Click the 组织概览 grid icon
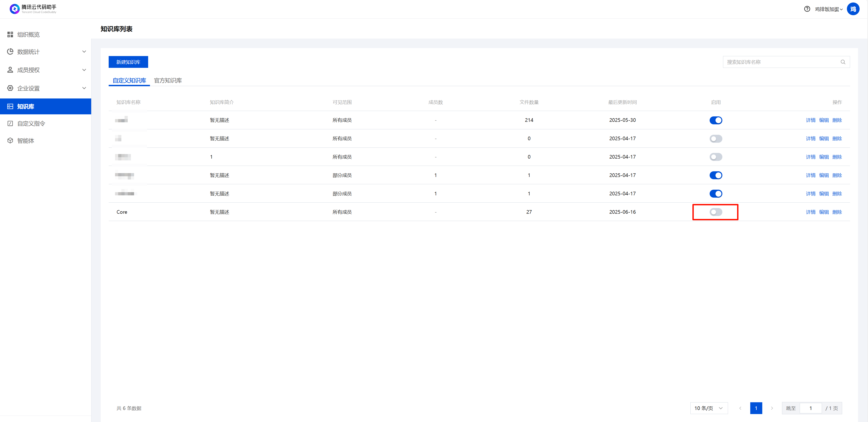The width and height of the screenshot is (868, 422). (10, 34)
